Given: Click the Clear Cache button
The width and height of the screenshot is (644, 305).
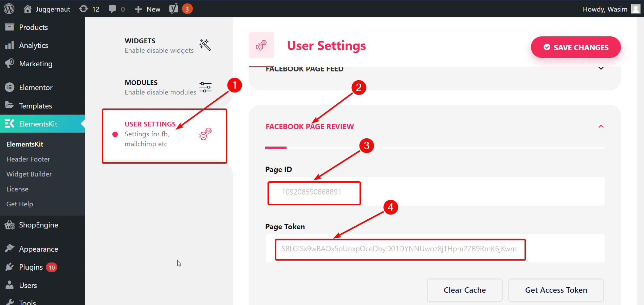Looking at the screenshot, I should point(464,290).
